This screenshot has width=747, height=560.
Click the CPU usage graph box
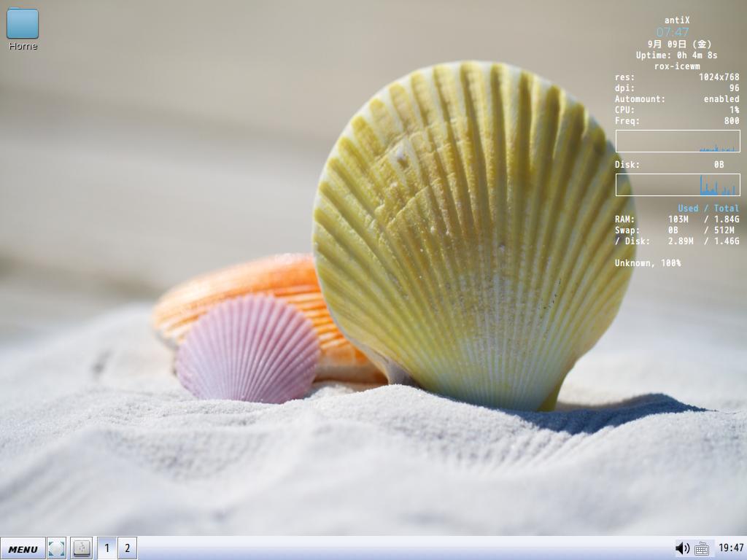(678, 141)
